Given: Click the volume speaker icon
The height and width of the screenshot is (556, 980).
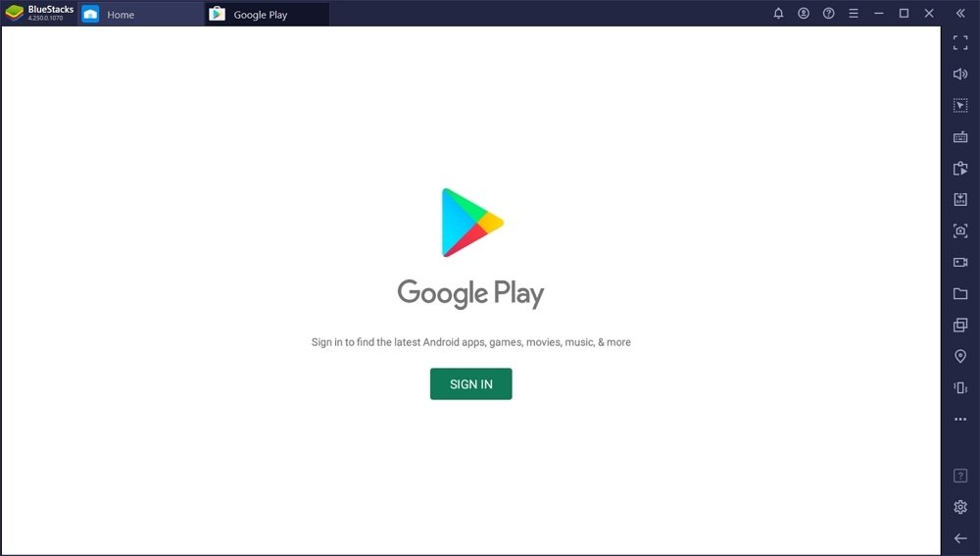Looking at the screenshot, I should [960, 74].
